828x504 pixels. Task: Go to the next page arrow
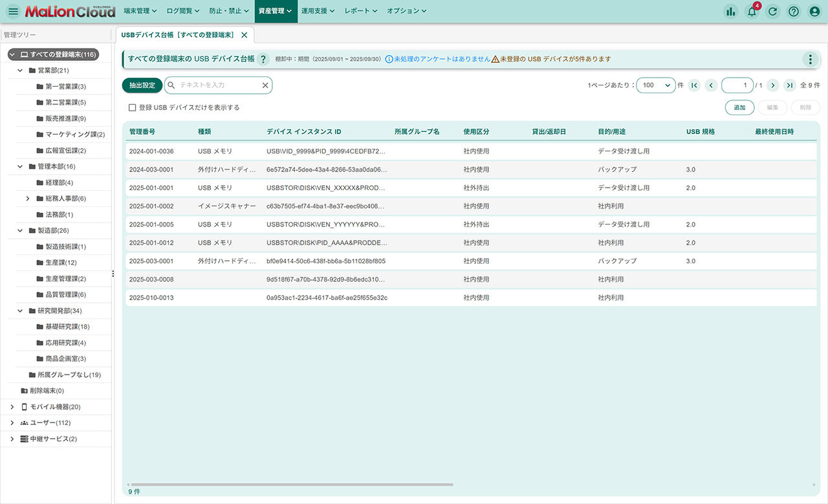click(772, 85)
